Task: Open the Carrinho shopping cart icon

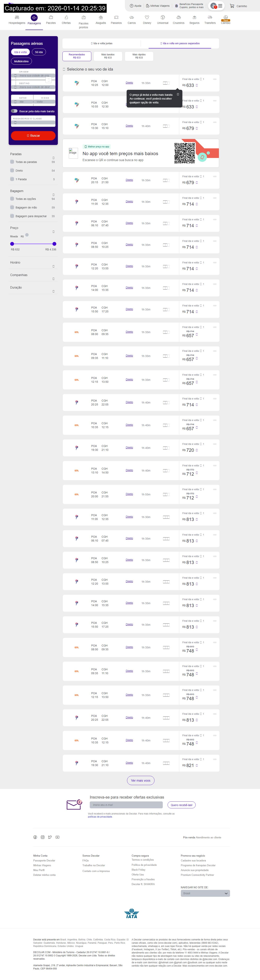Action: tap(232, 6)
